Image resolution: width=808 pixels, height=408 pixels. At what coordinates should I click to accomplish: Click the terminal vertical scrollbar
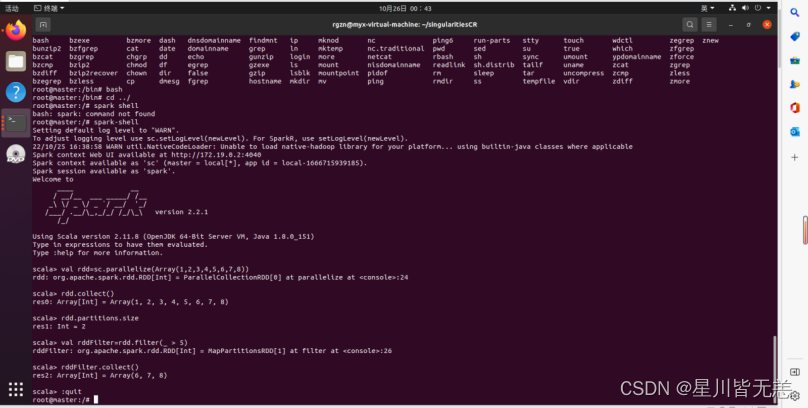[774, 368]
